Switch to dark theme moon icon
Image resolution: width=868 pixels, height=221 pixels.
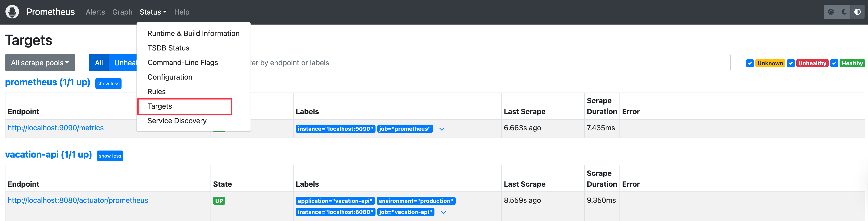(844, 12)
